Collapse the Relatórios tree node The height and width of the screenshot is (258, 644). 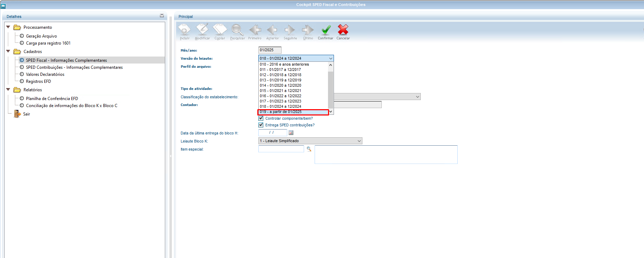pyautogui.click(x=8, y=90)
